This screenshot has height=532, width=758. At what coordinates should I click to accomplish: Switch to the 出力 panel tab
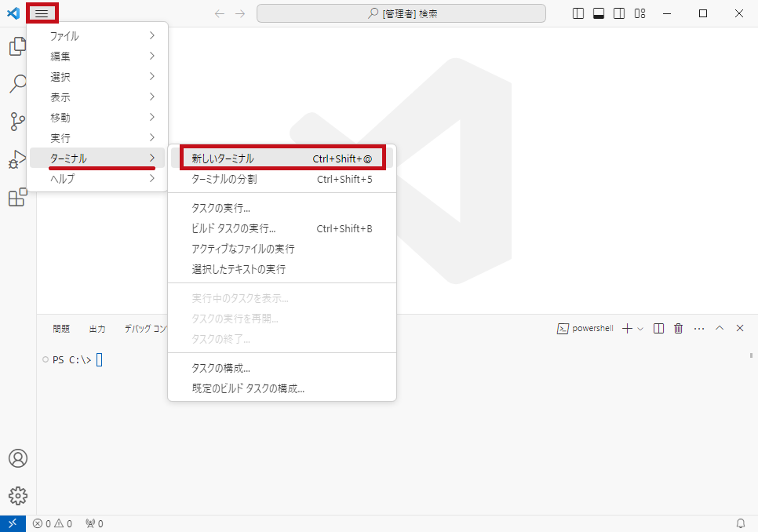97,329
